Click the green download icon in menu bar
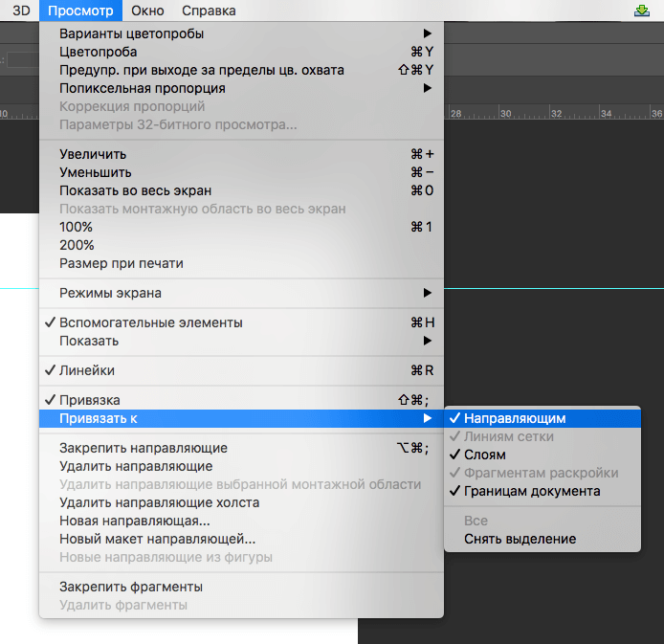The image size is (664, 644). click(x=641, y=11)
